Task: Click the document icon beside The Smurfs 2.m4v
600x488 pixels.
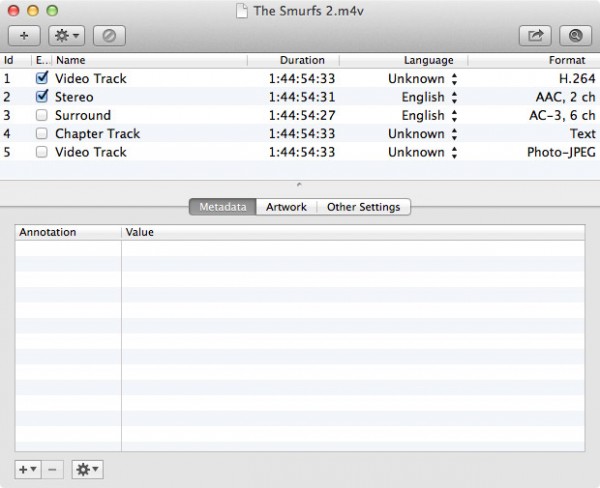Action: tap(241, 11)
